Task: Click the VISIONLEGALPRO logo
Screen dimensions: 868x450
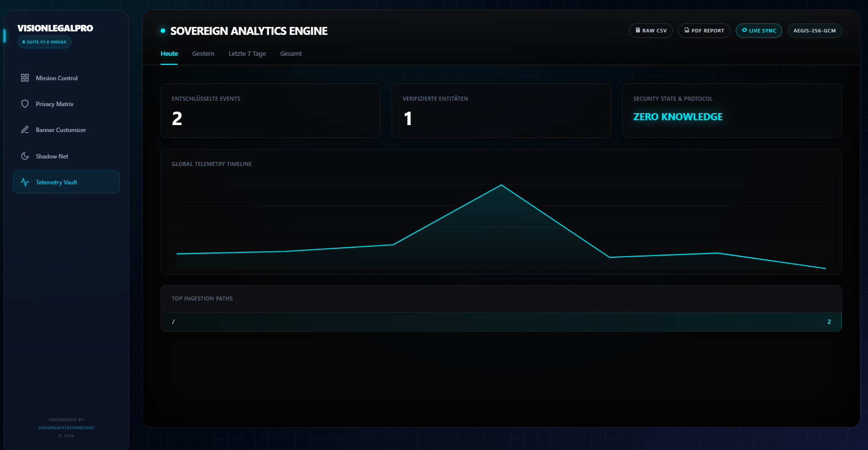Action: (x=55, y=28)
